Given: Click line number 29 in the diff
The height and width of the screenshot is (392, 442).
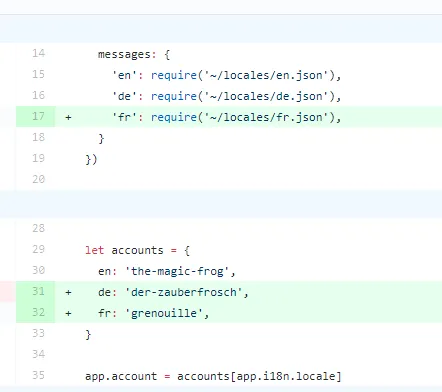Looking at the screenshot, I should [x=38, y=249].
